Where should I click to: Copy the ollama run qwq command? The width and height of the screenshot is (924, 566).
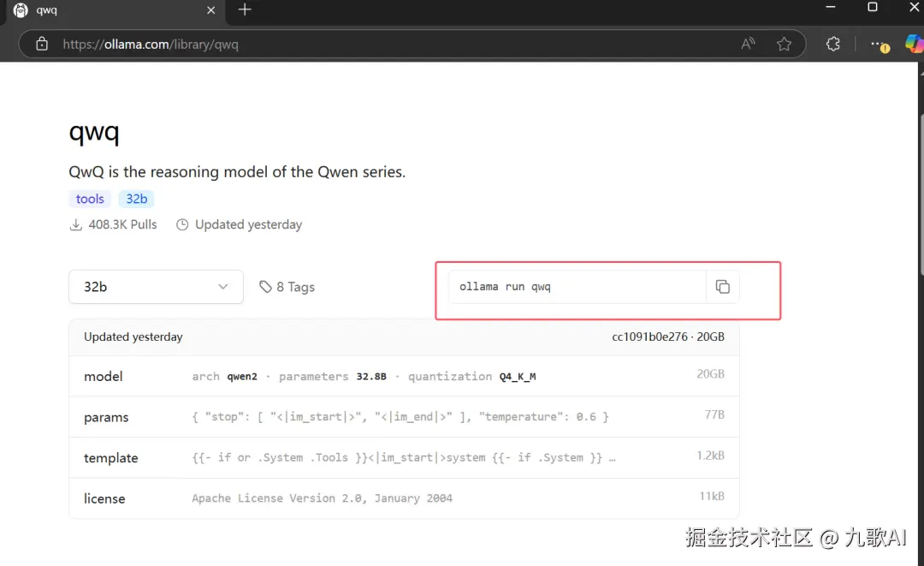pos(722,287)
